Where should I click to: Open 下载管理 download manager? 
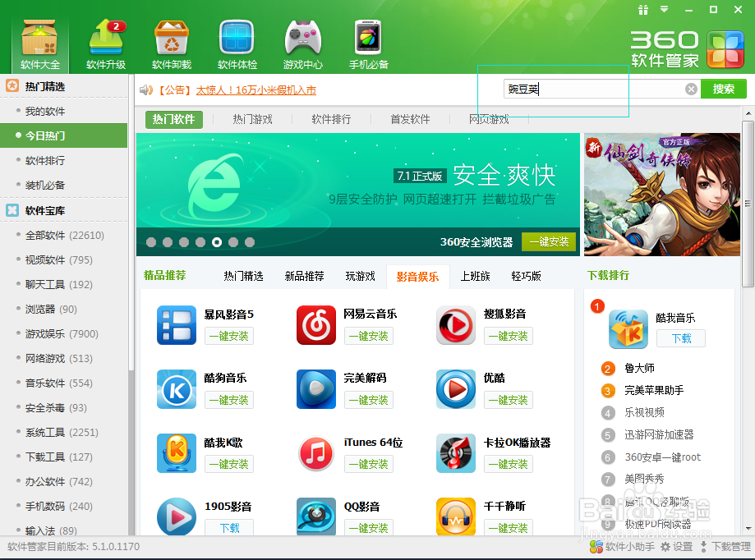[x=725, y=547]
